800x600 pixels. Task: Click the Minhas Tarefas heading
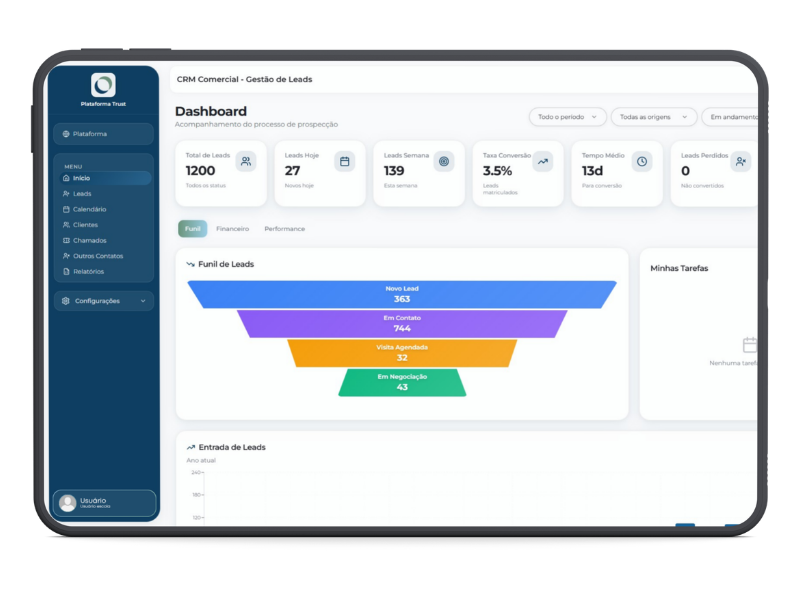point(679,268)
